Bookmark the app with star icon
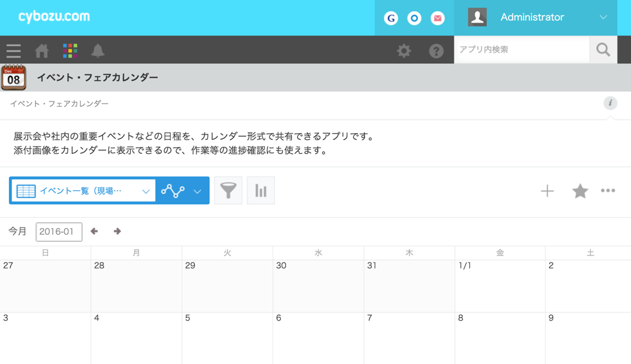 tap(580, 191)
